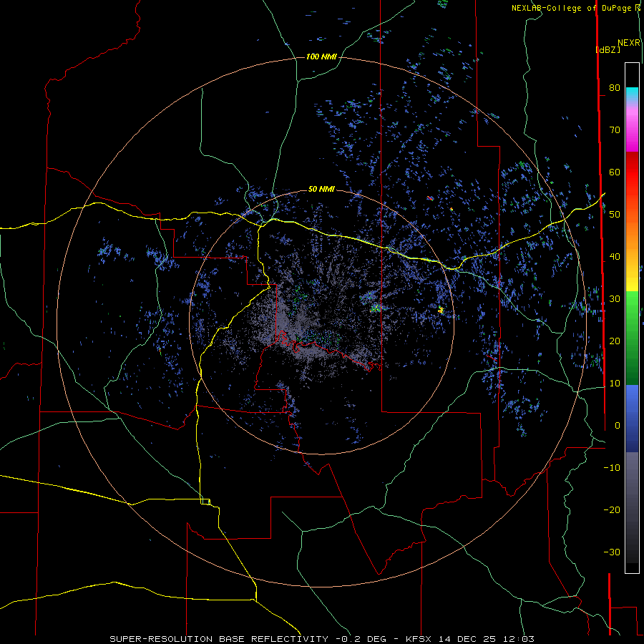Select the 100 NMI range ring label
Screen dimensions: 644x644
pyautogui.click(x=321, y=57)
